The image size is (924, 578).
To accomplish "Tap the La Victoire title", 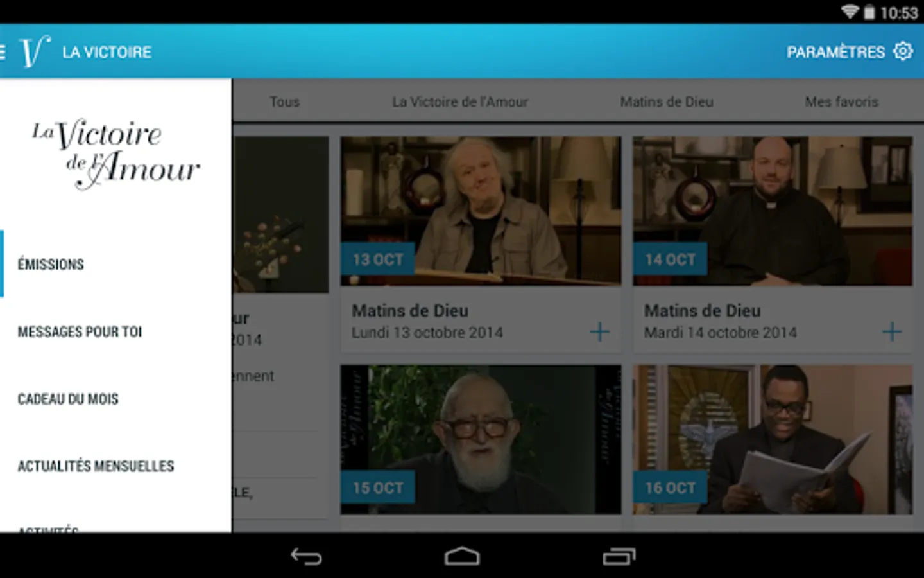I will 107,52.
